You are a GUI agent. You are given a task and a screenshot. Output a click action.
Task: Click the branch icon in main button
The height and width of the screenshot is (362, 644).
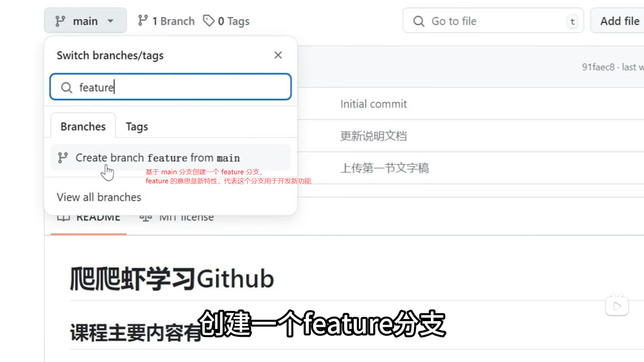60,21
